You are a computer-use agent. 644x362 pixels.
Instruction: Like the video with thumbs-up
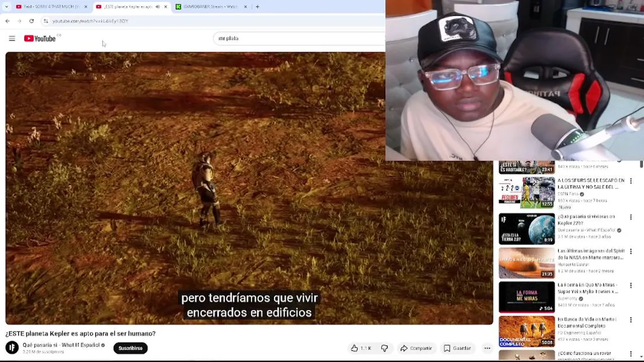pos(361,348)
